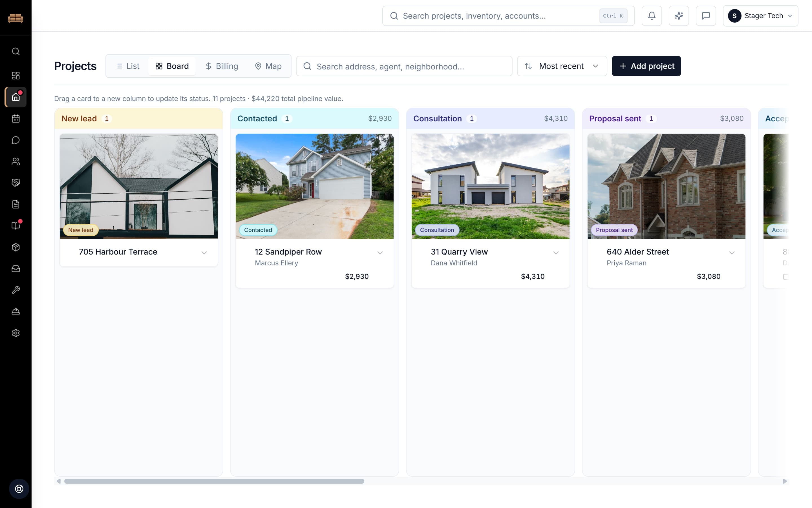Switch to the Billing view tab
This screenshot has width=812, height=508.
click(221, 66)
